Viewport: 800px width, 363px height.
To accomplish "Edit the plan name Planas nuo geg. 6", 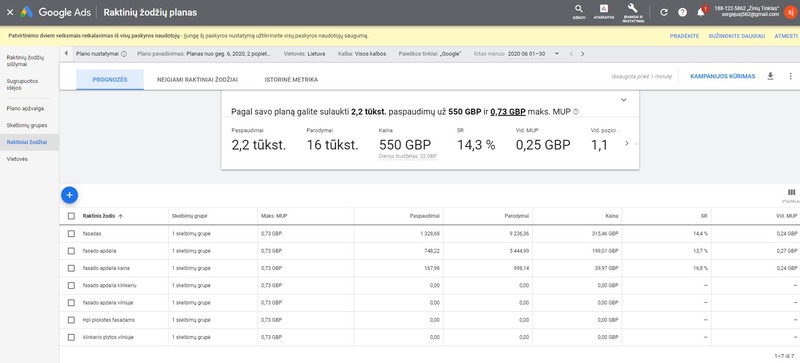I will (229, 54).
